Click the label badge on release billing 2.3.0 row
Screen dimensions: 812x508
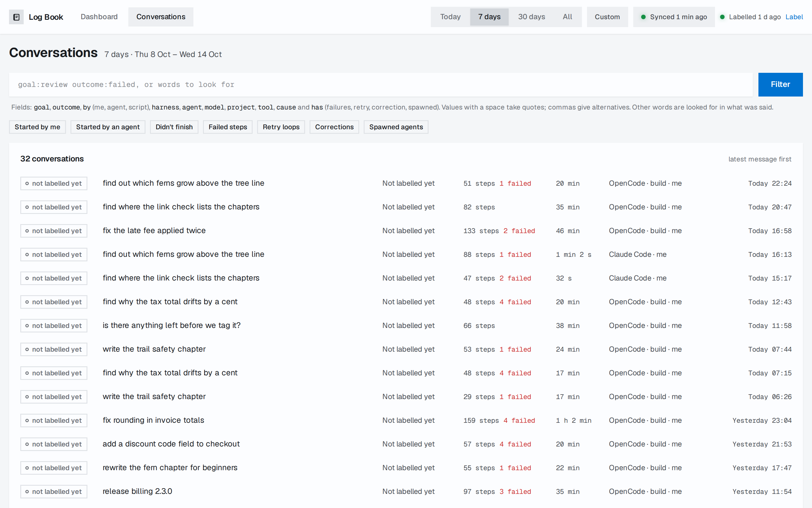coord(54,492)
